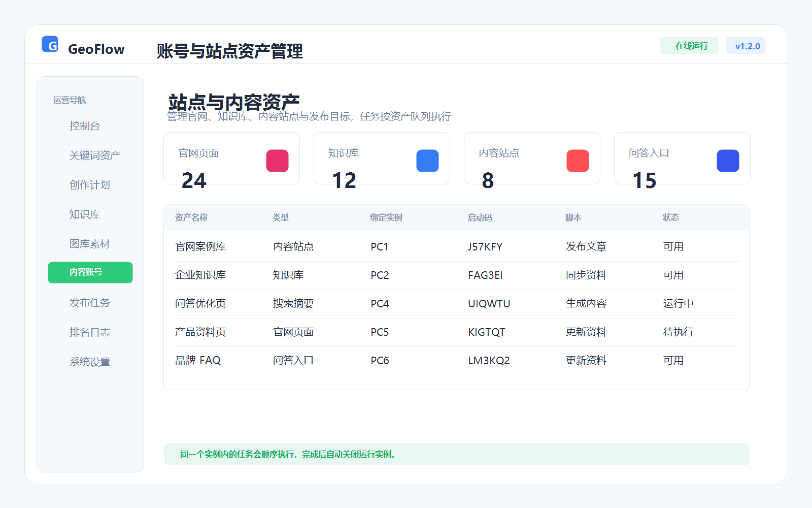Click startup code LM3KQ2
812x508 pixels.
click(489, 361)
